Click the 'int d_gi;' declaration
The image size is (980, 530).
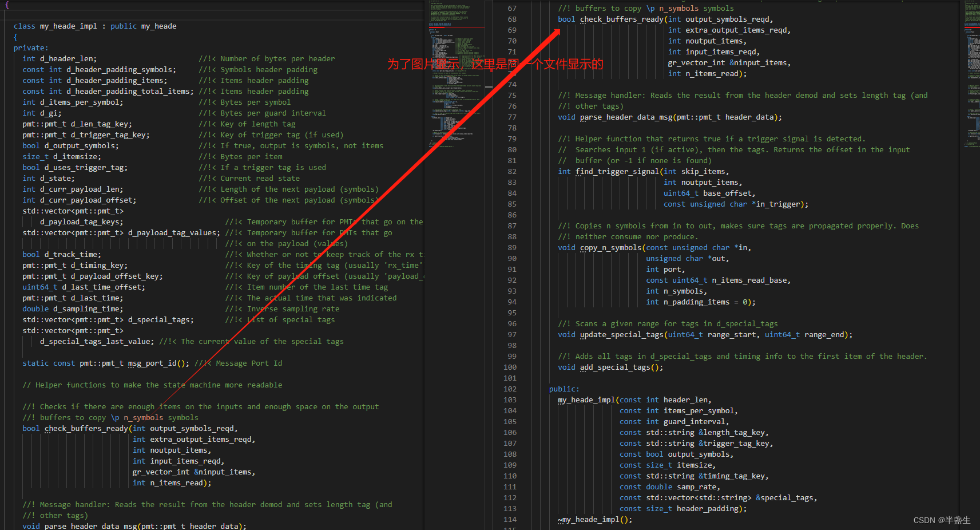coord(42,113)
